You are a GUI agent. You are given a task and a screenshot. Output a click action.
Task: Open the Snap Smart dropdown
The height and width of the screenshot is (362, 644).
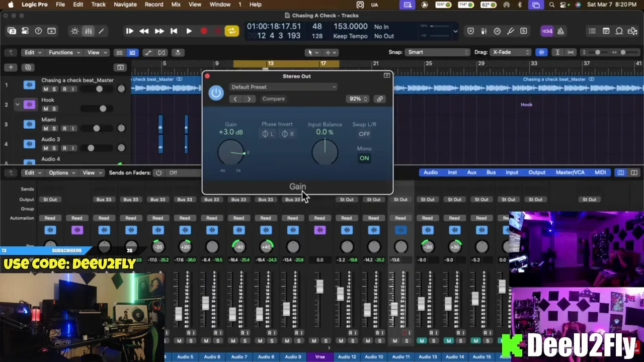point(438,52)
